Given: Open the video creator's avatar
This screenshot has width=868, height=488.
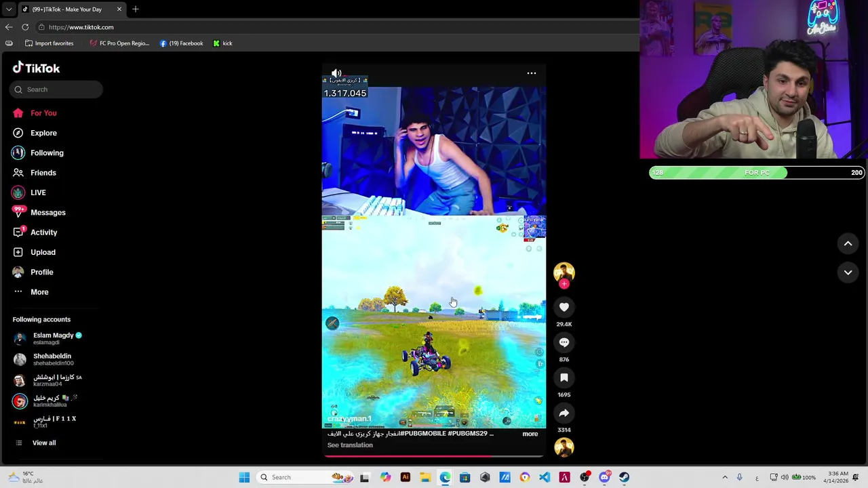Looking at the screenshot, I should [564, 272].
